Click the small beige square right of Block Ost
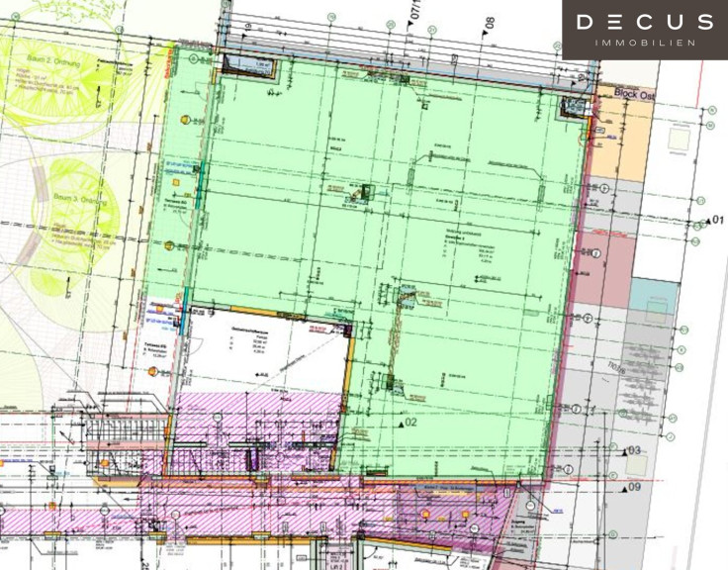Screen dimensions: 728x570 [x=679, y=141]
